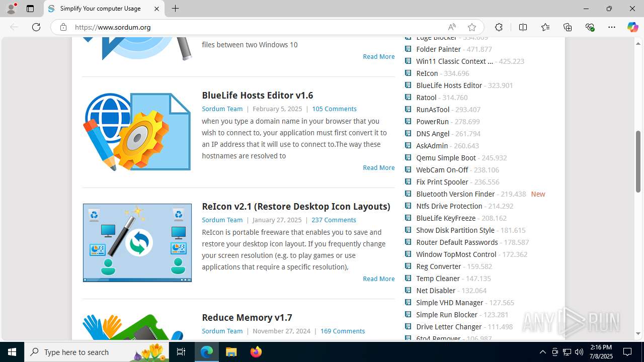Open PowerRun sidebar entry
644x362 pixels.
coord(432,121)
